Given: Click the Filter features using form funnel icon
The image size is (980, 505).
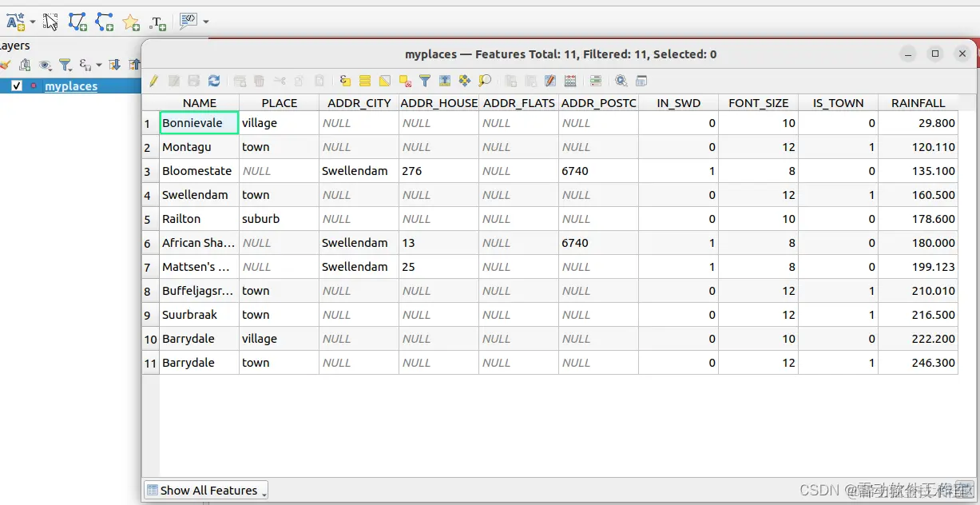Looking at the screenshot, I should (425, 81).
